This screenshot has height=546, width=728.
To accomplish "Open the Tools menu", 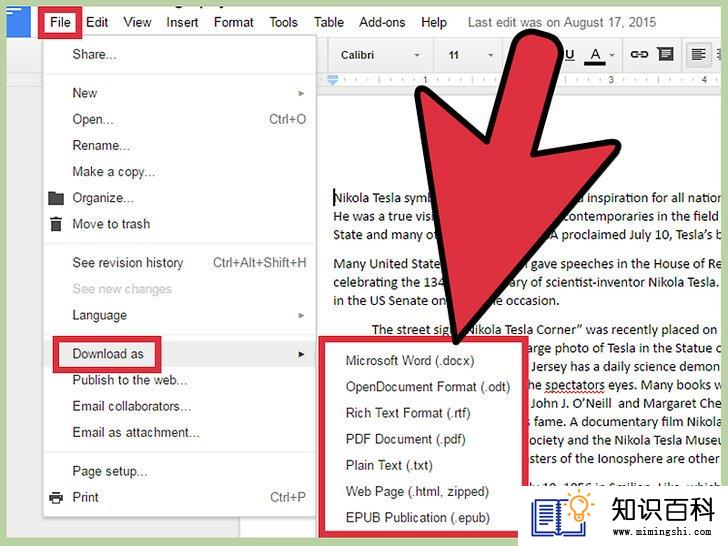I will (x=283, y=22).
